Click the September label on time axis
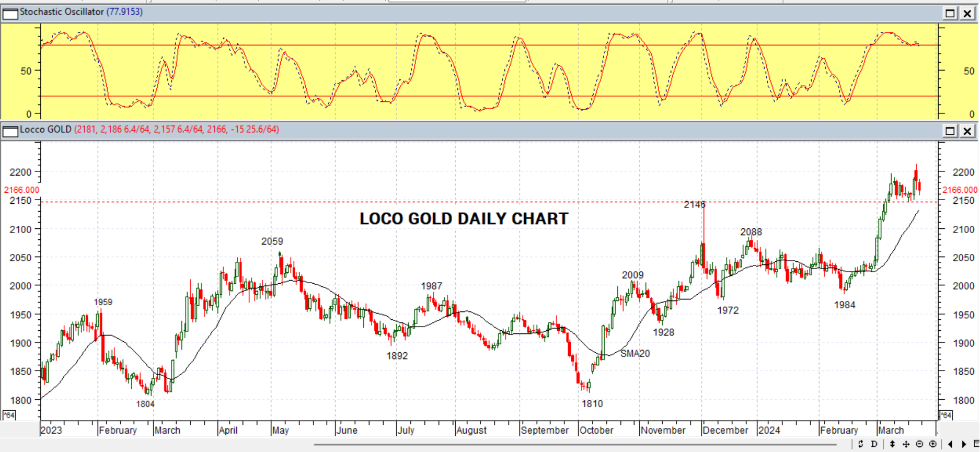 (545, 430)
